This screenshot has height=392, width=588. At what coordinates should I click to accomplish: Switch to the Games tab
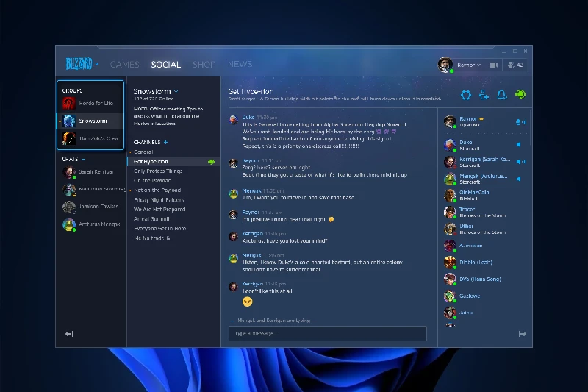[x=124, y=65]
